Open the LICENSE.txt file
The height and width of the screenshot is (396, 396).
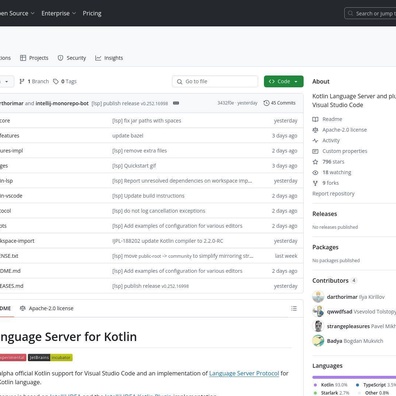click(x=9, y=256)
